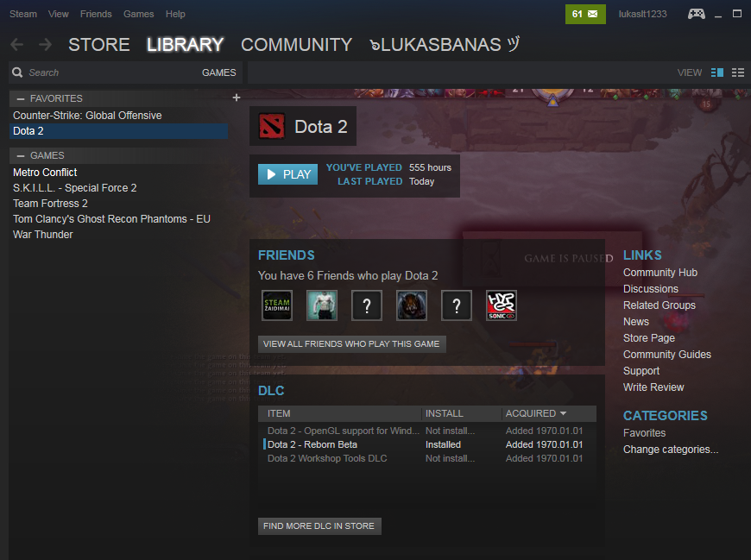Image resolution: width=751 pixels, height=560 pixels.
Task: Select Dota 2 in the favorites list
Action: [118, 130]
